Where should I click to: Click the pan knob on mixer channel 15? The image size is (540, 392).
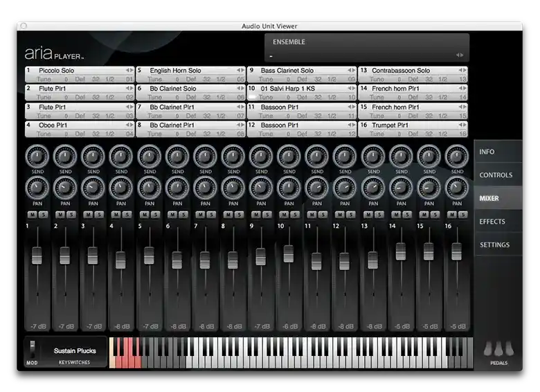pos(429,188)
